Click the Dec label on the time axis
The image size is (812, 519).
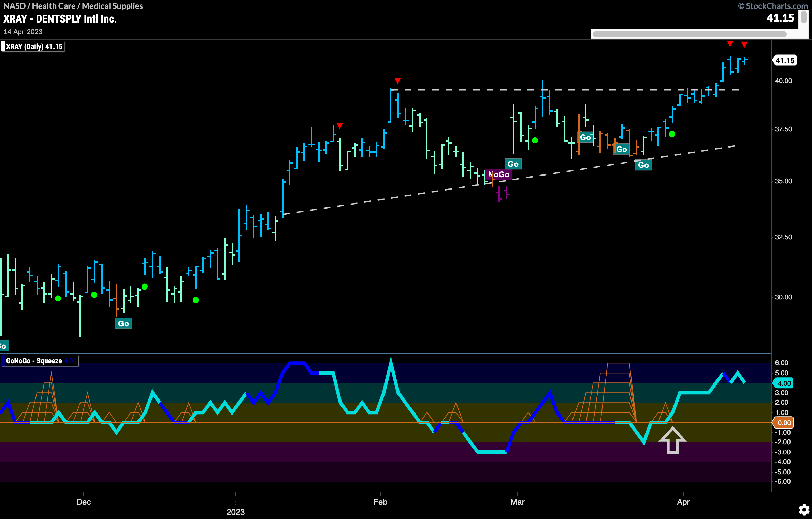pos(83,502)
